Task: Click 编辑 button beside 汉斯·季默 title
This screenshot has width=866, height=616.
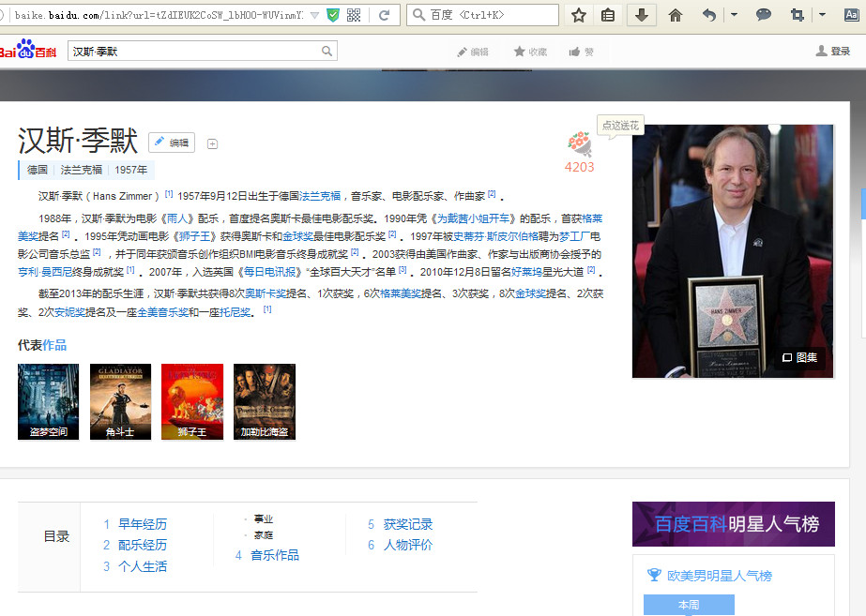Action: (172, 143)
